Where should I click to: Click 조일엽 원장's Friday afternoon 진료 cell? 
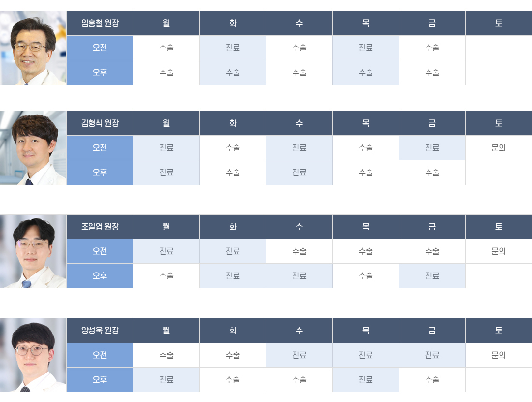[x=432, y=276]
